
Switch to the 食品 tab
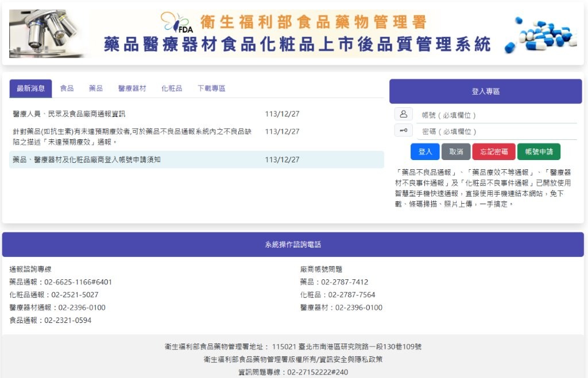pos(67,88)
